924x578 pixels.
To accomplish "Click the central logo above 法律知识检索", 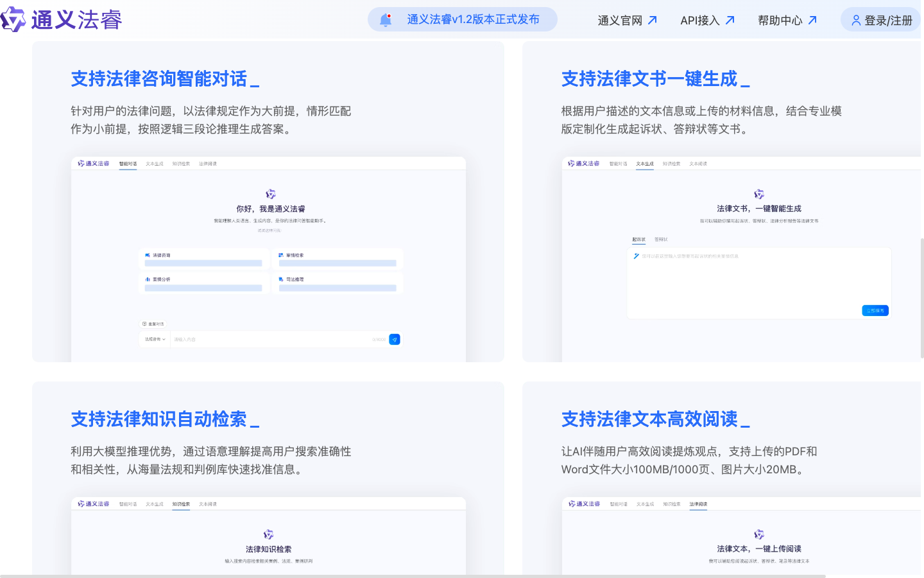I will coord(269,534).
